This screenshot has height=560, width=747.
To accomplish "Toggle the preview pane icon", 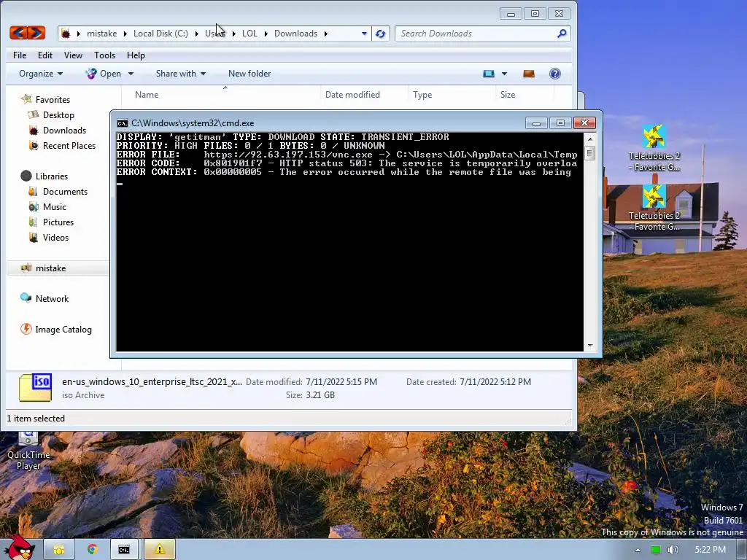I will point(529,74).
